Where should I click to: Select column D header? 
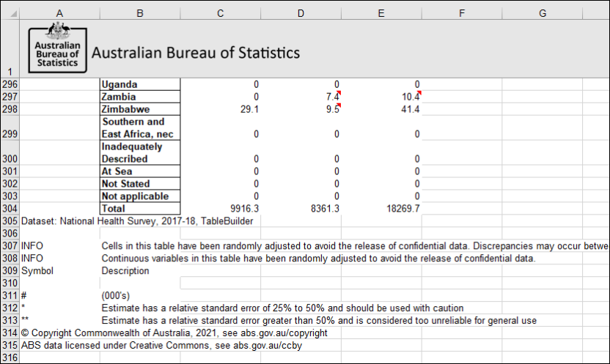tap(301, 14)
